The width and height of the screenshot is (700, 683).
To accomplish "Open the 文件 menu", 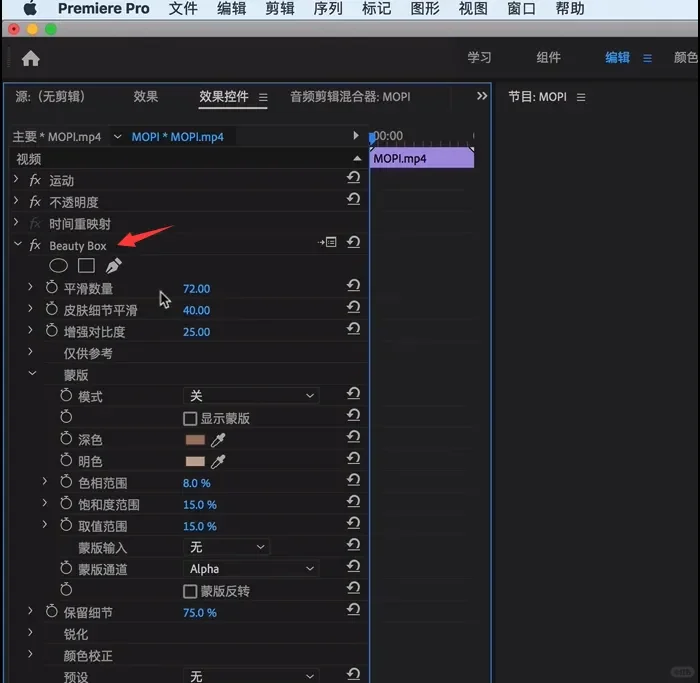I will tap(183, 8).
